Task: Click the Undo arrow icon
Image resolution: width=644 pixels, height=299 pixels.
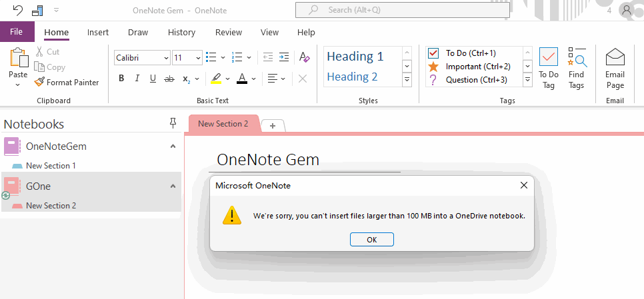Action: pyautogui.click(x=17, y=10)
